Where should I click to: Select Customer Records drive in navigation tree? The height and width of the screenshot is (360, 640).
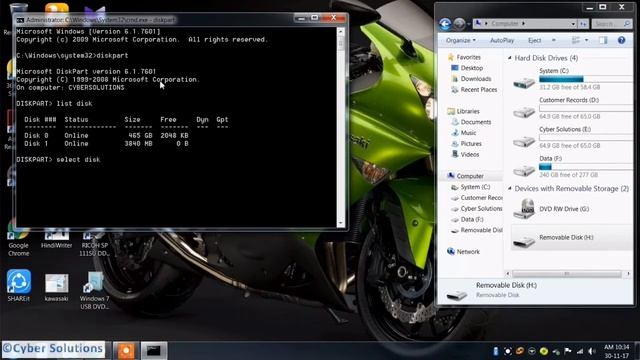tap(477, 198)
